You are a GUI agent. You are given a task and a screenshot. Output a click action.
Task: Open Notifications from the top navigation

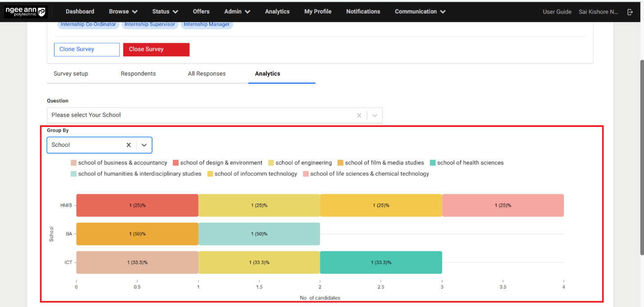pos(363,12)
